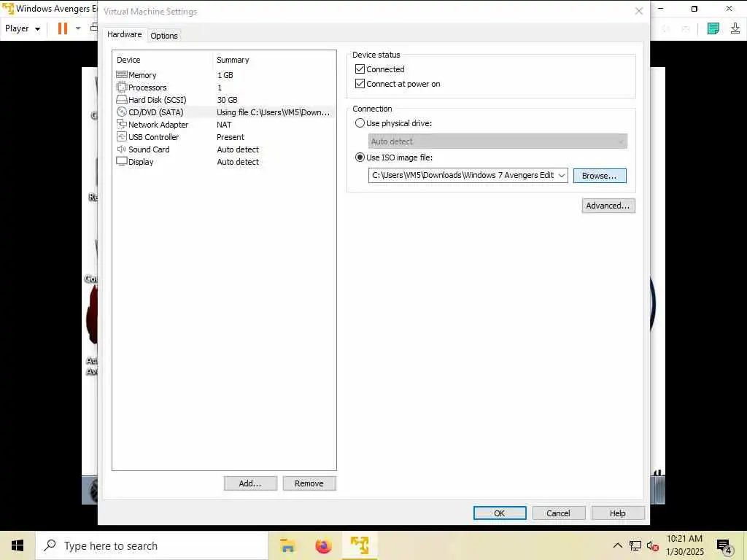Viewport: 747px width, 560px height.
Task: Select the Network Adapter icon
Action: click(x=122, y=124)
